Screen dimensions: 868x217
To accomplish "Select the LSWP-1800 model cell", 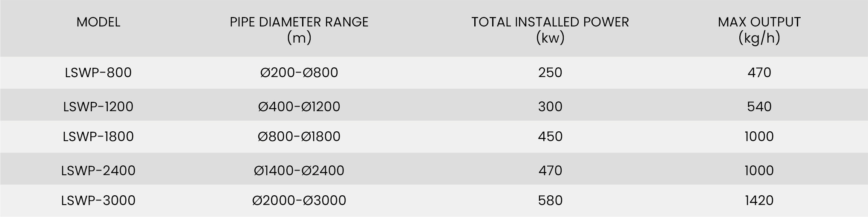I will point(98,136).
